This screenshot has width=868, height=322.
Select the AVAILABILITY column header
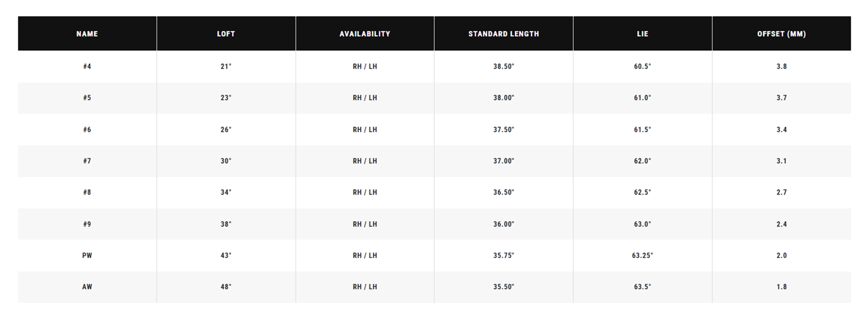[365, 34]
